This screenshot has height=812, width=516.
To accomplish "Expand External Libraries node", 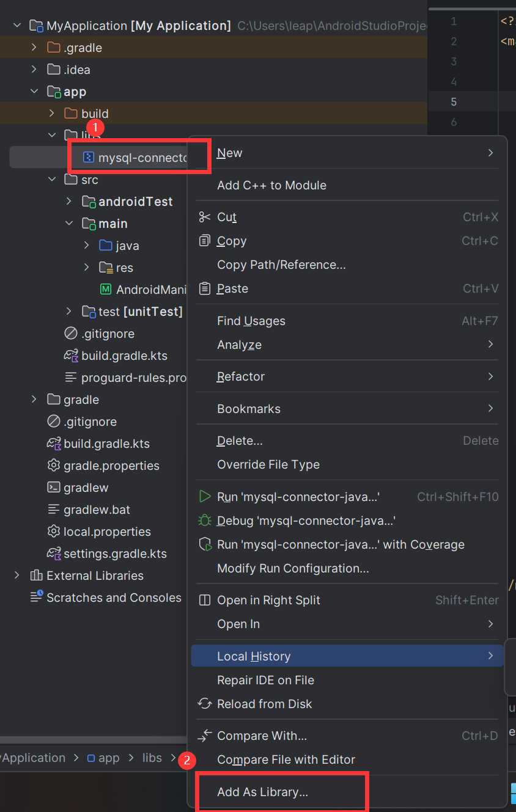I will pos(17,576).
